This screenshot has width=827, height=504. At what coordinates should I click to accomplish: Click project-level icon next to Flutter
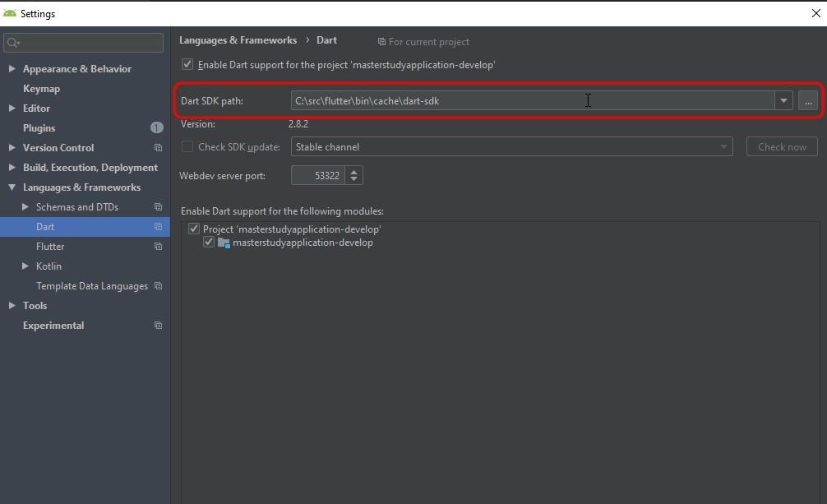click(x=158, y=247)
